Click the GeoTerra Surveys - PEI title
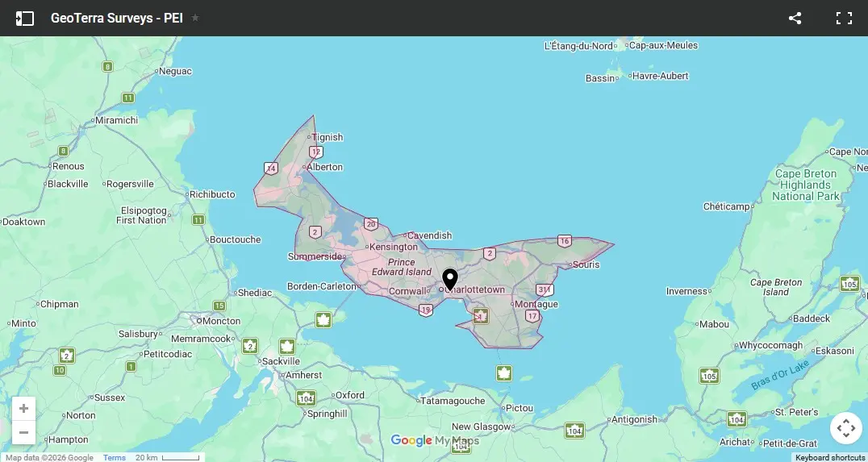Viewport: 868px width, 462px height. [117, 18]
